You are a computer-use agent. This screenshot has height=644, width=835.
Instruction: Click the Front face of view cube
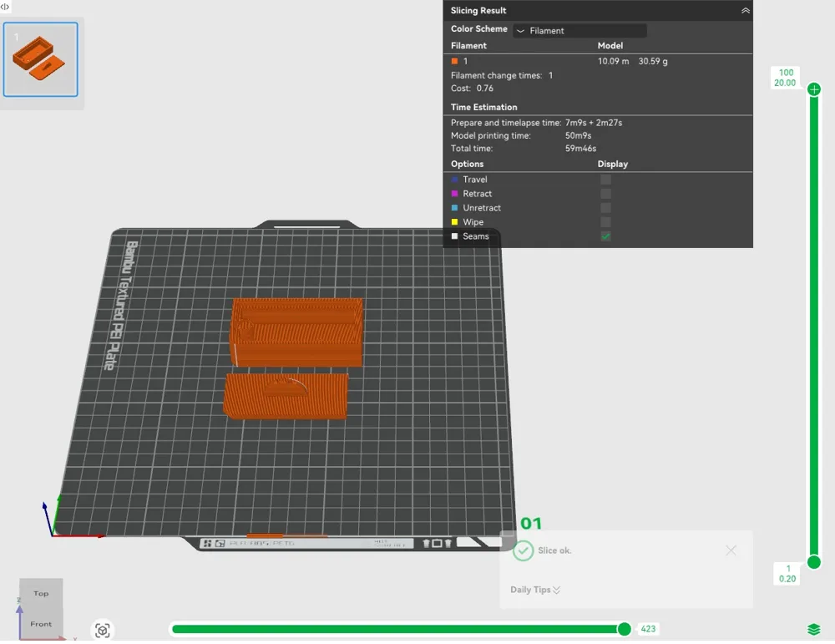click(41, 623)
